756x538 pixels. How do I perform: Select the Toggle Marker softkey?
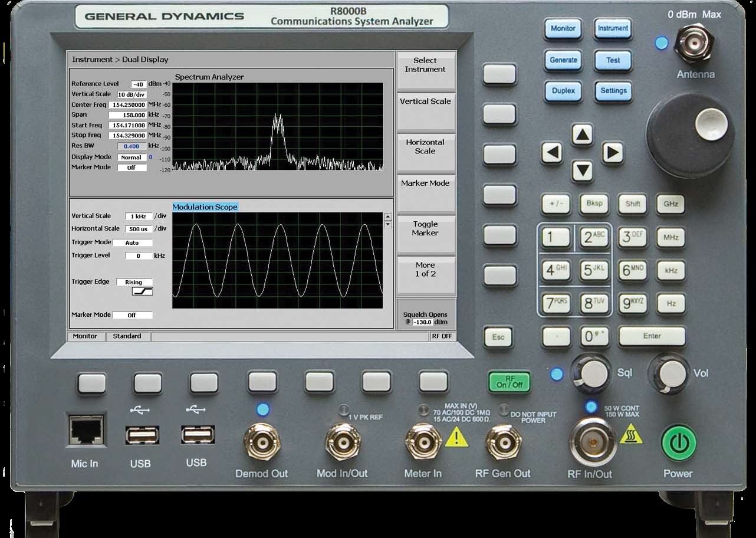coord(426,234)
